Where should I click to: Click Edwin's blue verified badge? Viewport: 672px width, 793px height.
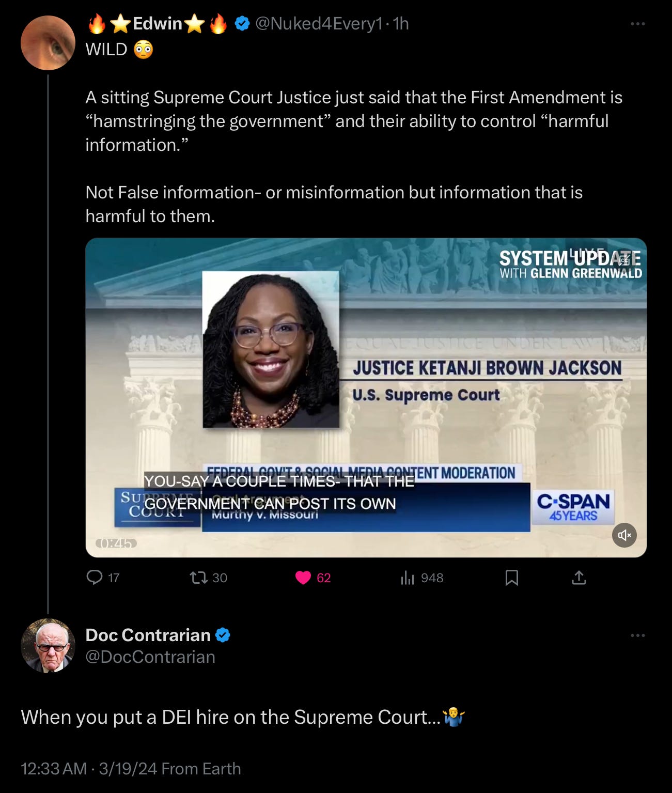coord(242,24)
